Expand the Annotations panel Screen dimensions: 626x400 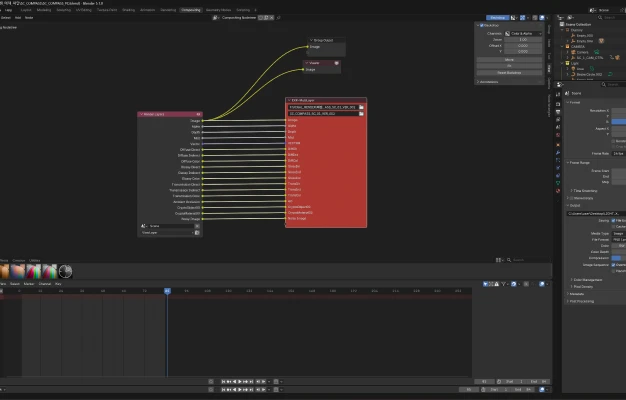click(487, 82)
